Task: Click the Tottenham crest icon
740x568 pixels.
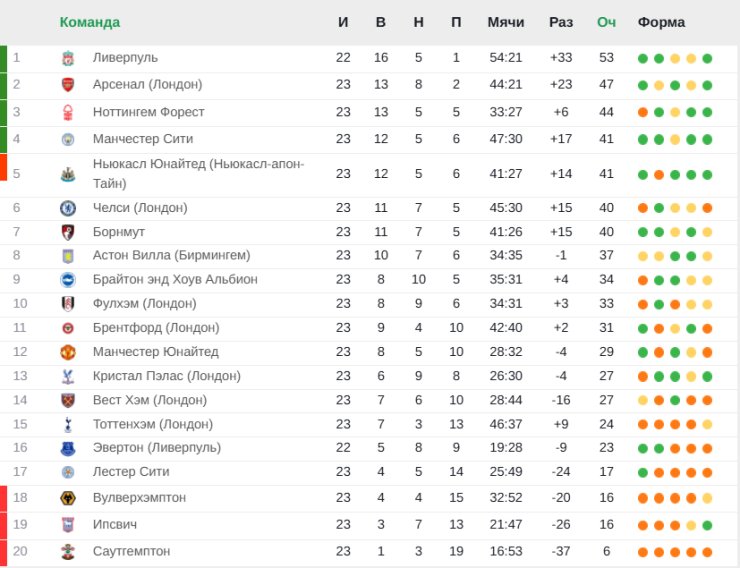Action: (x=68, y=424)
